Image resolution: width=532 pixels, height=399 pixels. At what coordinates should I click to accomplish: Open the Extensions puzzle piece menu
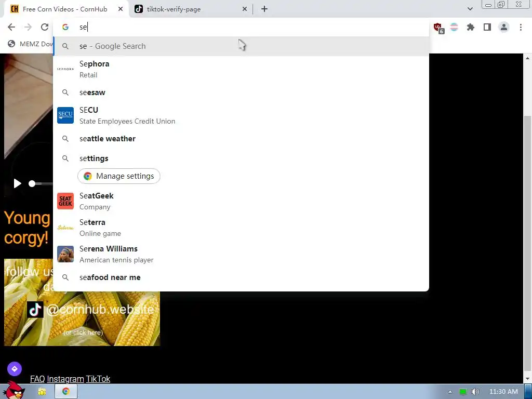coord(471,27)
